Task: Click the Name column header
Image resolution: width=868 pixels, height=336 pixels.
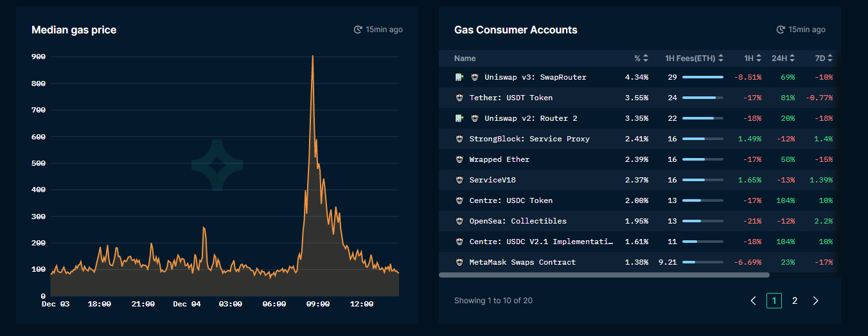Action: 465,58
